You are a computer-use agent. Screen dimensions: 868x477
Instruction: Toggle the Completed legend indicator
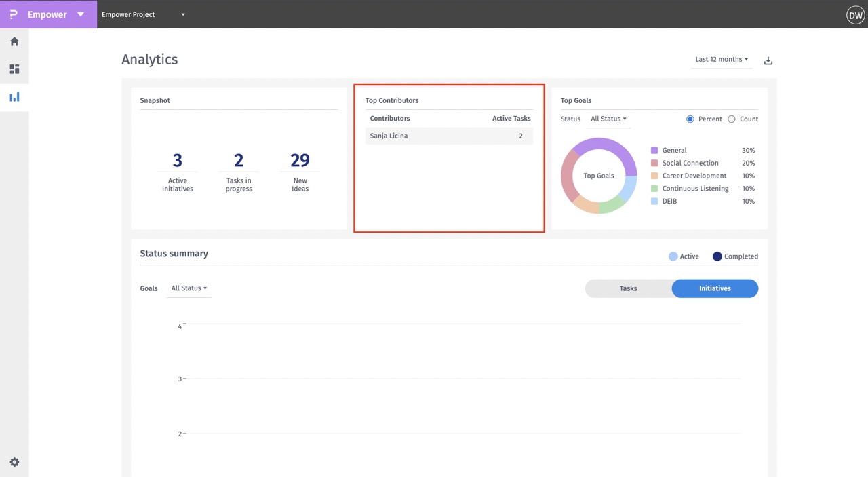(x=717, y=256)
